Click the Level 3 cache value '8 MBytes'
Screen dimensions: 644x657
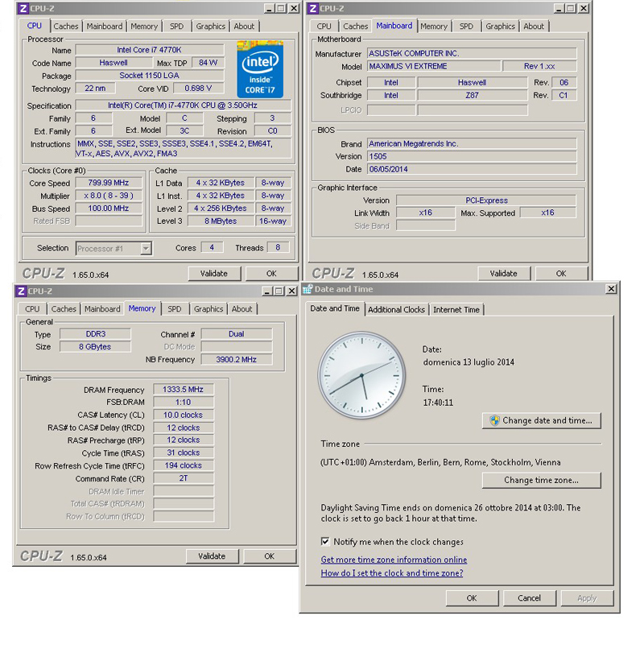coord(221,221)
